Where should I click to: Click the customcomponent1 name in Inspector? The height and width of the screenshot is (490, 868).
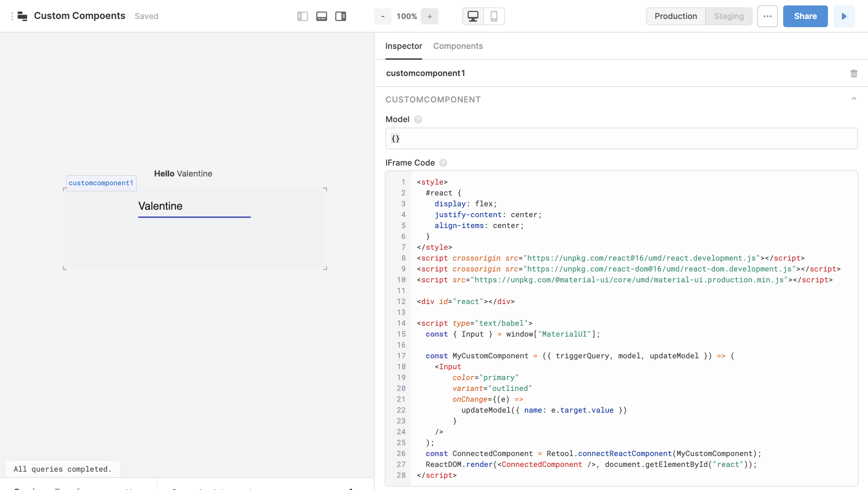tap(426, 73)
